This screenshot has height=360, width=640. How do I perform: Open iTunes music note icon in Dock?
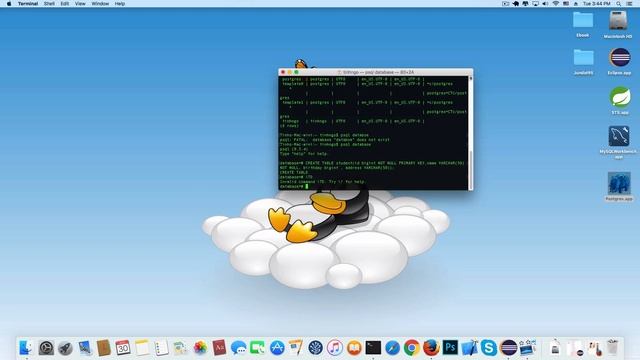tap(335, 348)
